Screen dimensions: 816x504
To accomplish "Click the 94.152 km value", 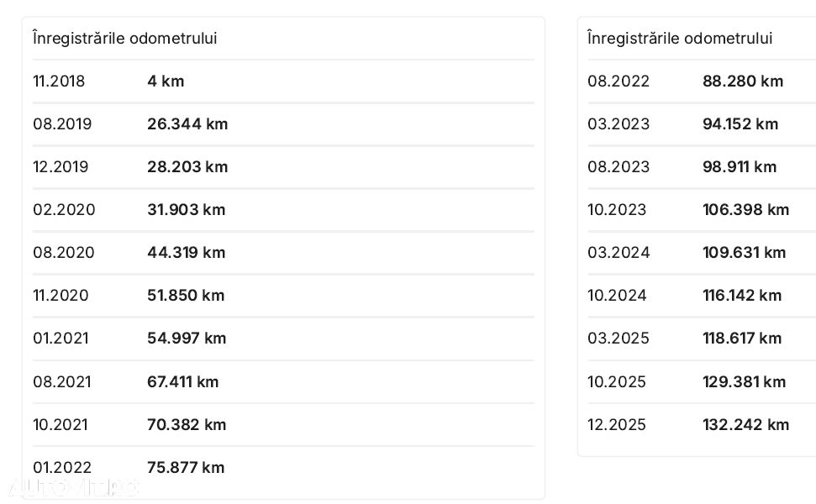I will (740, 123).
